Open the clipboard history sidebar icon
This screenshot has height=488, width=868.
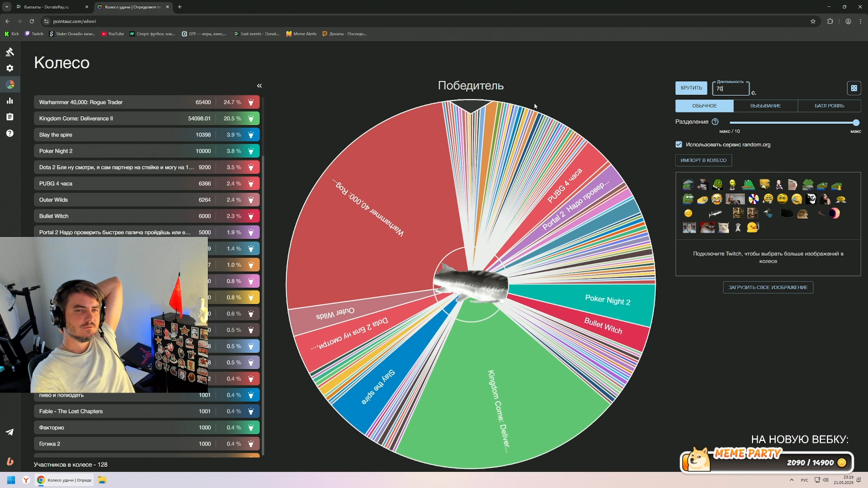tap(10, 117)
